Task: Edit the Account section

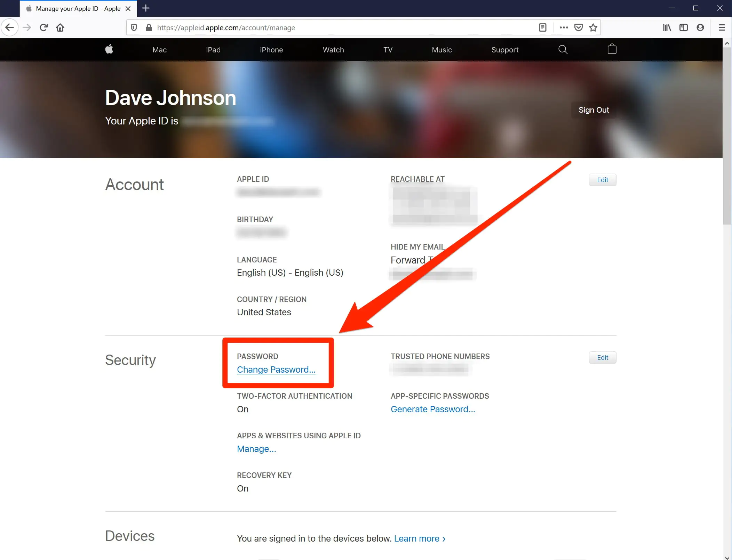Action: point(602,180)
